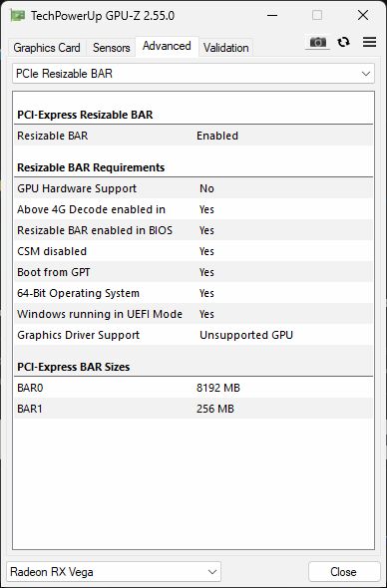The width and height of the screenshot is (387, 588).
Task: Click the BAR0 8192 MB entry
Action: (x=194, y=388)
